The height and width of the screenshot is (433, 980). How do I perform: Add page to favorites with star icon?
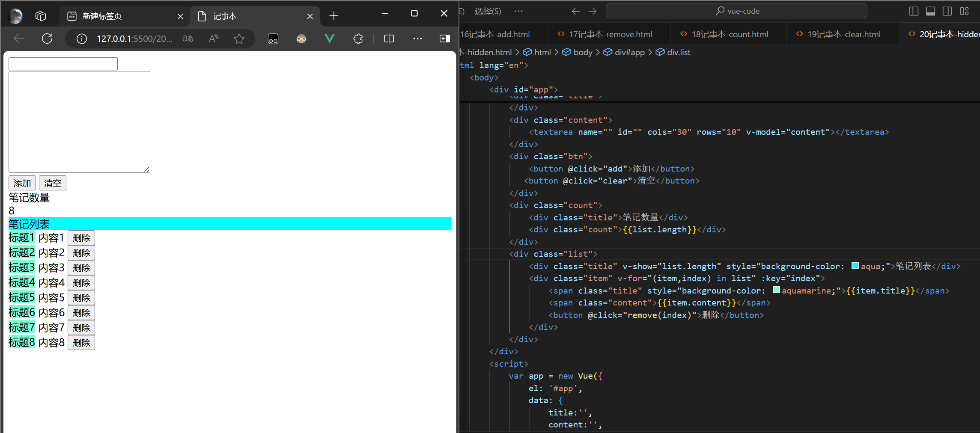click(x=239, y=39)
